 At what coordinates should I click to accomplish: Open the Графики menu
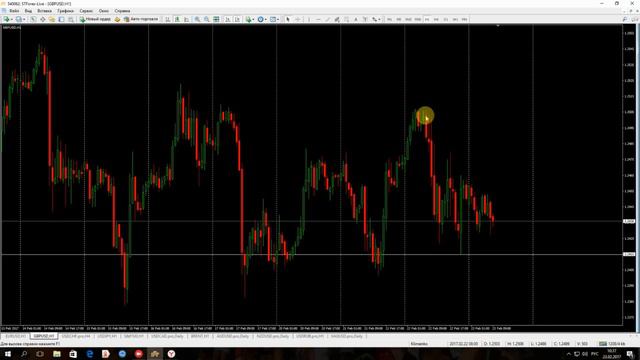65,11
